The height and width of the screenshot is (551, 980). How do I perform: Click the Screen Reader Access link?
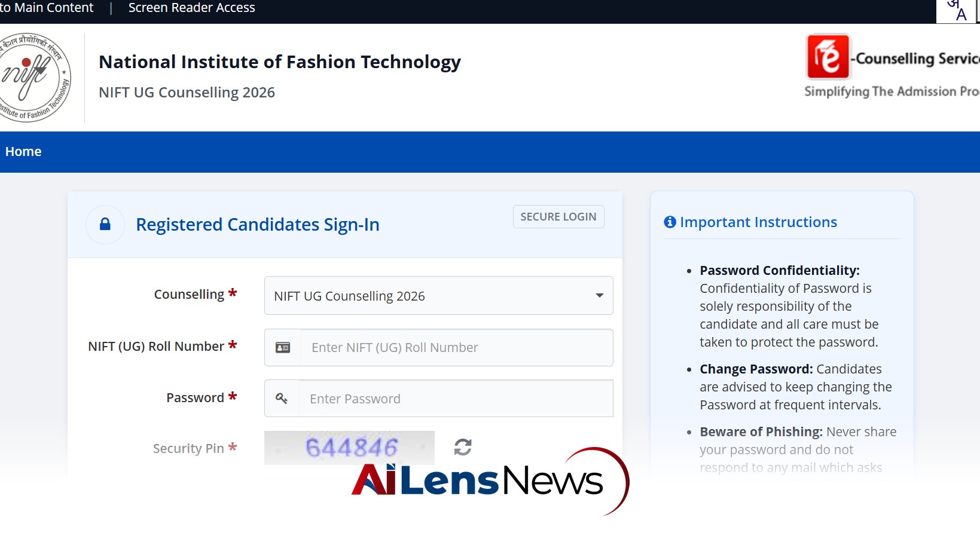coord(191,8)
